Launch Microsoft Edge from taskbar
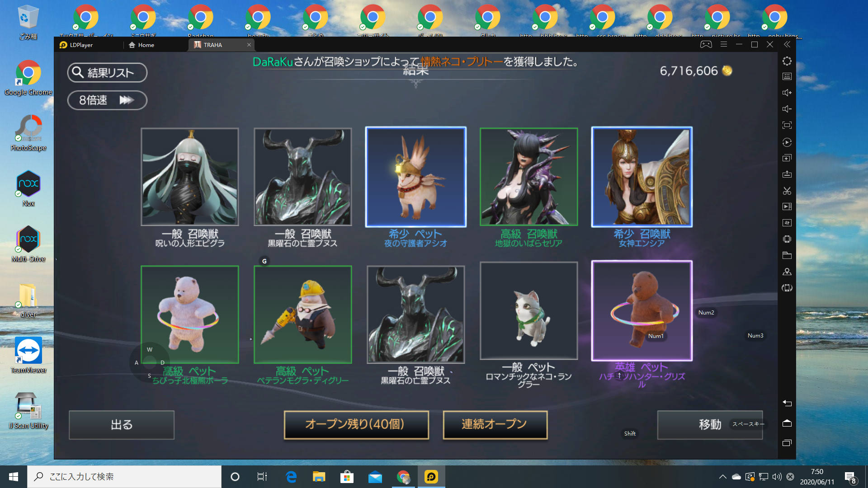Image resolution: width=868 pixels, height=488 pixels. pos(291,477)
